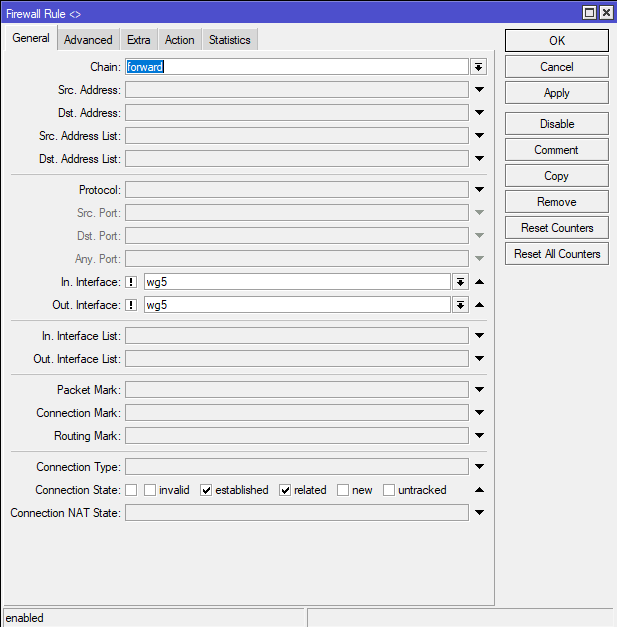The image size is (617, 627).
Task: Switch to the Statistics tab
Action: click(x=230, y=40)
